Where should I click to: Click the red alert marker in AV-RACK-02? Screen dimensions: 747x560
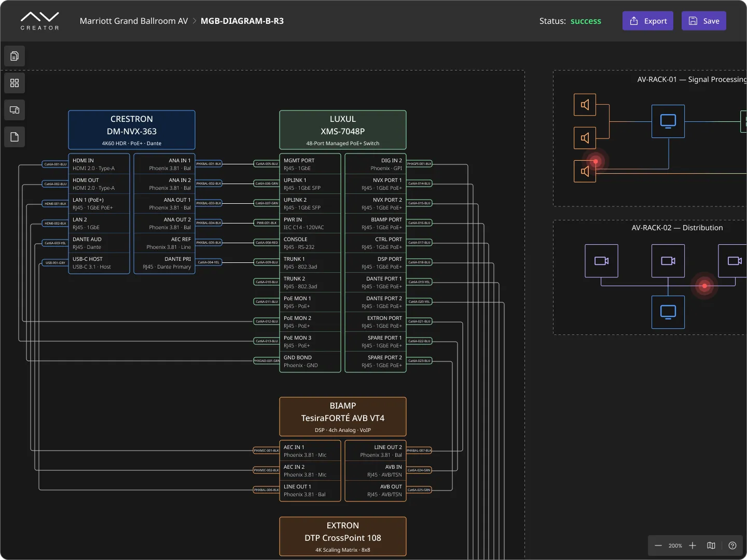point(704,286)
